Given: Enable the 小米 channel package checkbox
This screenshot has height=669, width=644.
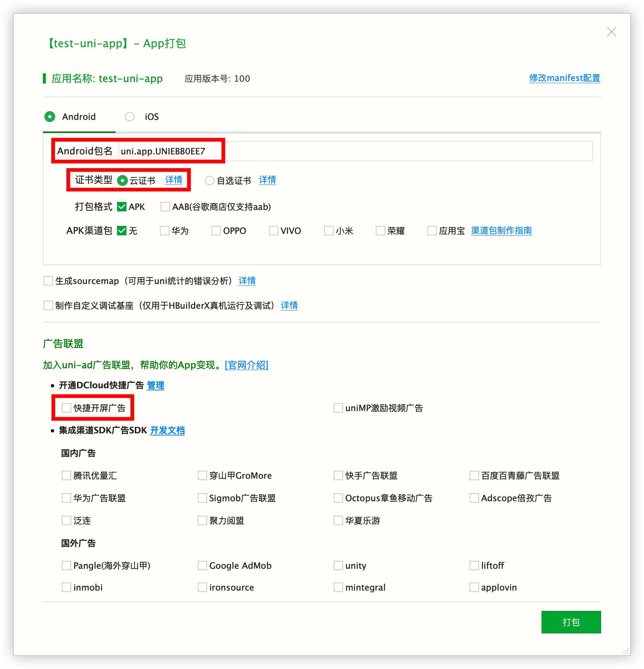Looking at the screenshot, I should tap(329, 231).
